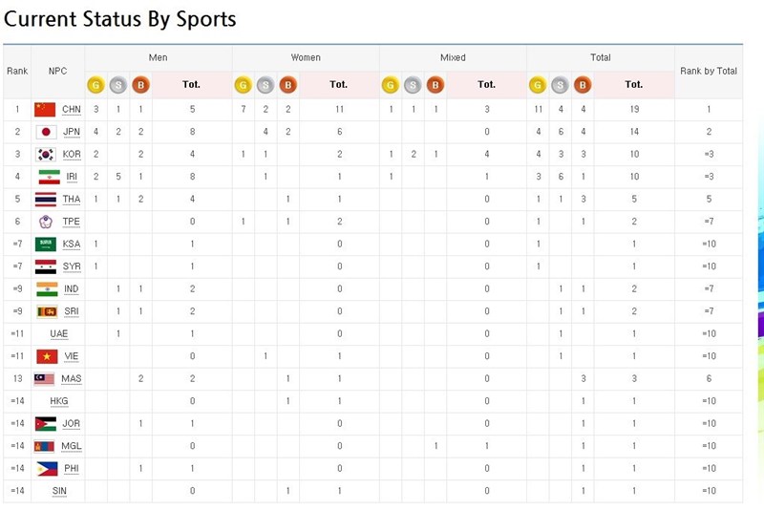The height and width of the screenshot is (532, 764).
Task: Open the SIN country link
Action: tap(59, 491)
